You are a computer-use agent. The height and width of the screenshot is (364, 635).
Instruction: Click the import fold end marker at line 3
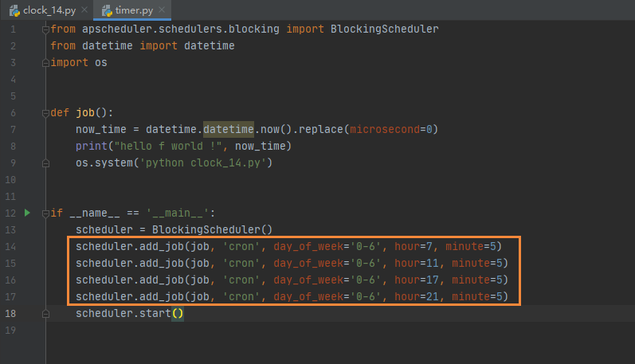click(x=45, y=63)
